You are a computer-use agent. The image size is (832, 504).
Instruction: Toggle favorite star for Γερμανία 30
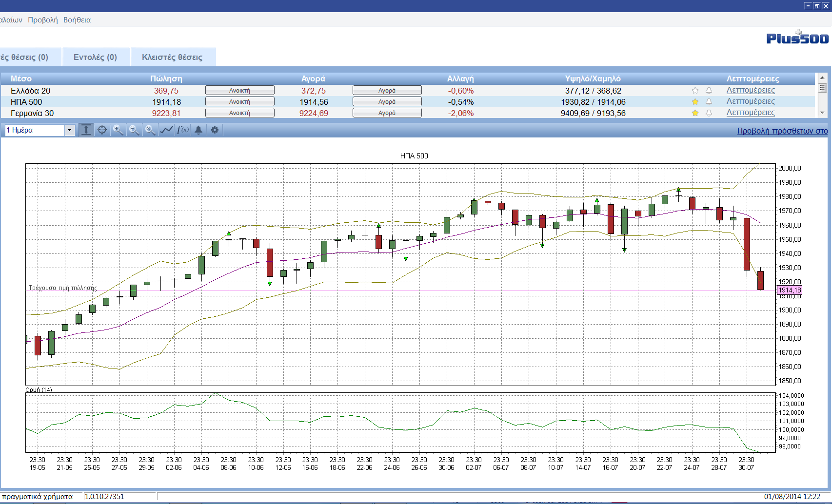[695, 113]
